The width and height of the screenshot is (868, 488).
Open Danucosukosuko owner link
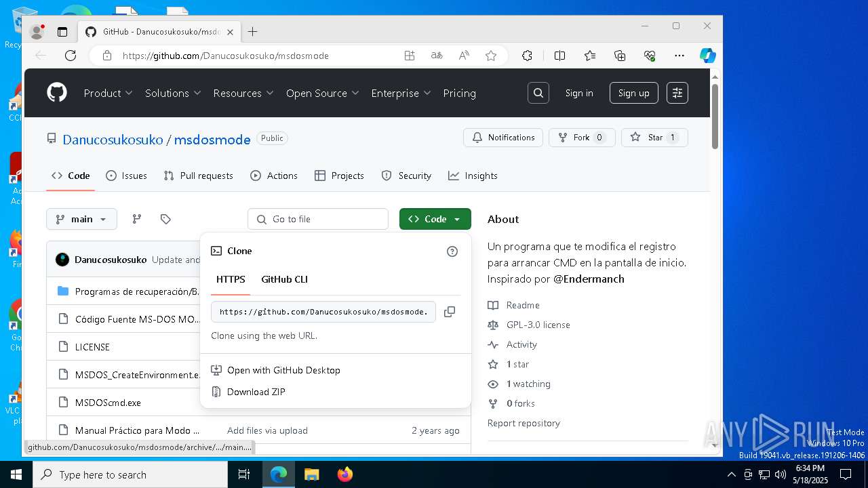coord(113,140)
